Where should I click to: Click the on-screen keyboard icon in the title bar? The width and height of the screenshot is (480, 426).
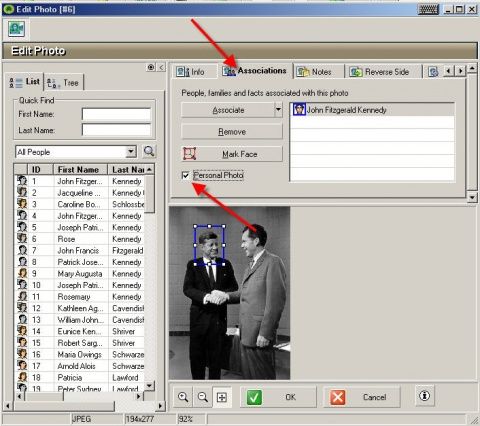(428, 9)
